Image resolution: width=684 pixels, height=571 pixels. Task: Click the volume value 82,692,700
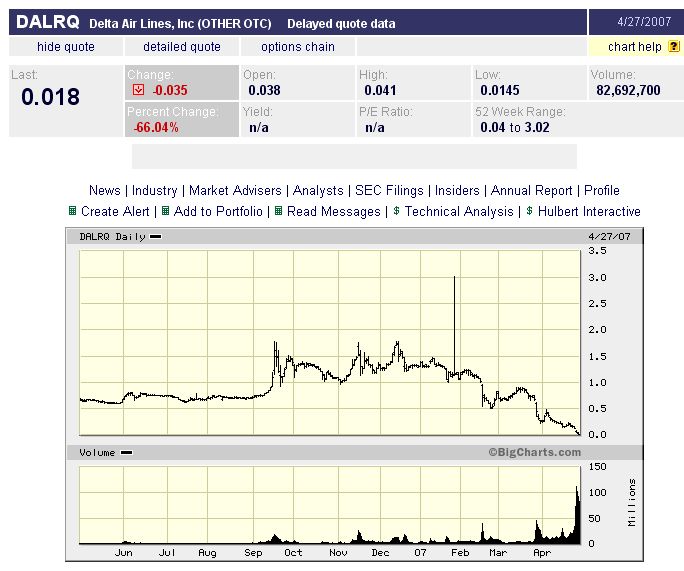628,90
